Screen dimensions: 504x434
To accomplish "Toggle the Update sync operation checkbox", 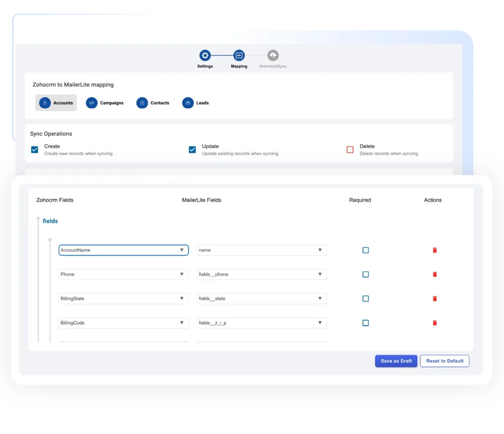I will coord(192,150).
